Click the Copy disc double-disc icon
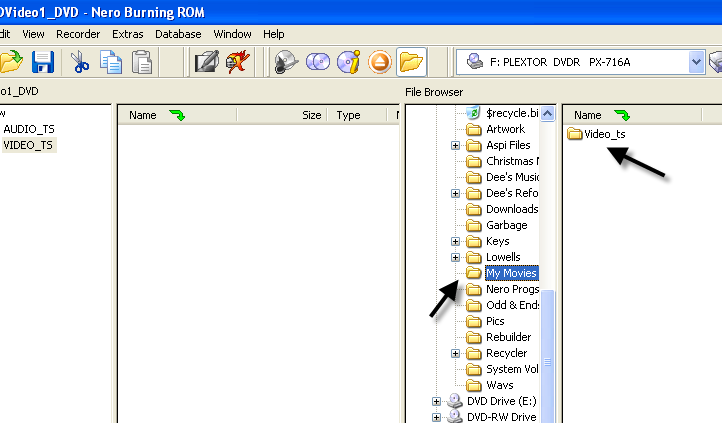The image size is (722, 423). 318,62
